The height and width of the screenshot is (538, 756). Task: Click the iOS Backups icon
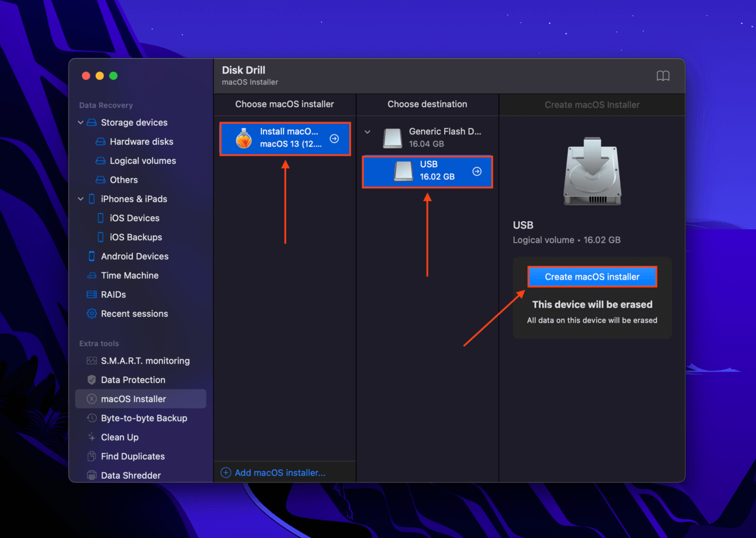pos(101,238)
